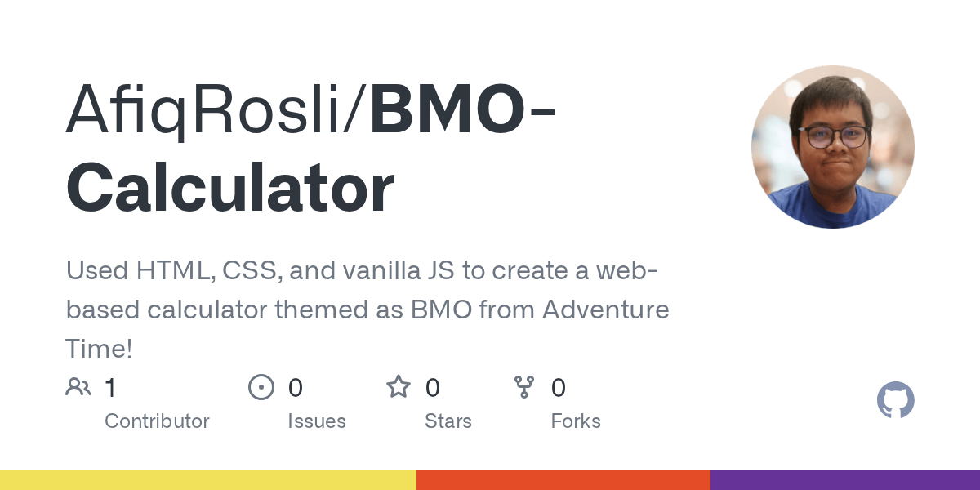The image size is (980, 490).
Task: Click the yellow language bar segment
Action: [x=208, y=480]
